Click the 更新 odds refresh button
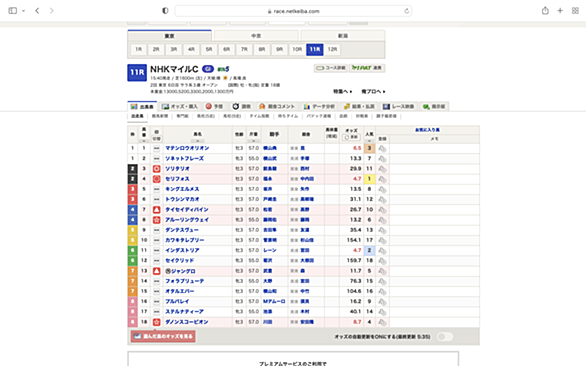 click(x=351, y=138)
